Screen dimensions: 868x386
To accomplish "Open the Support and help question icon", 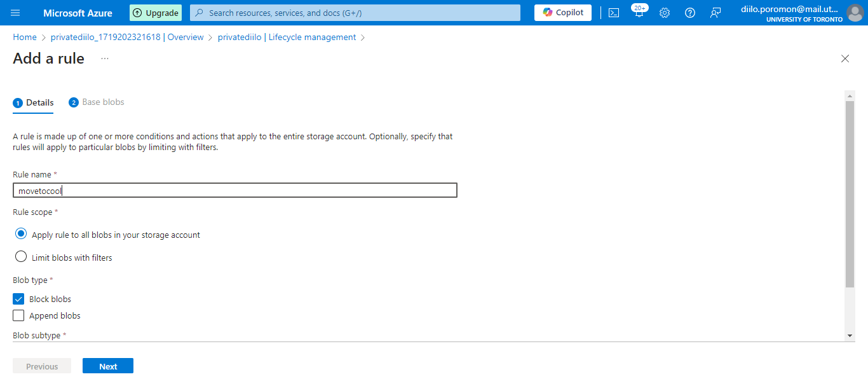I will pos(690,13).
